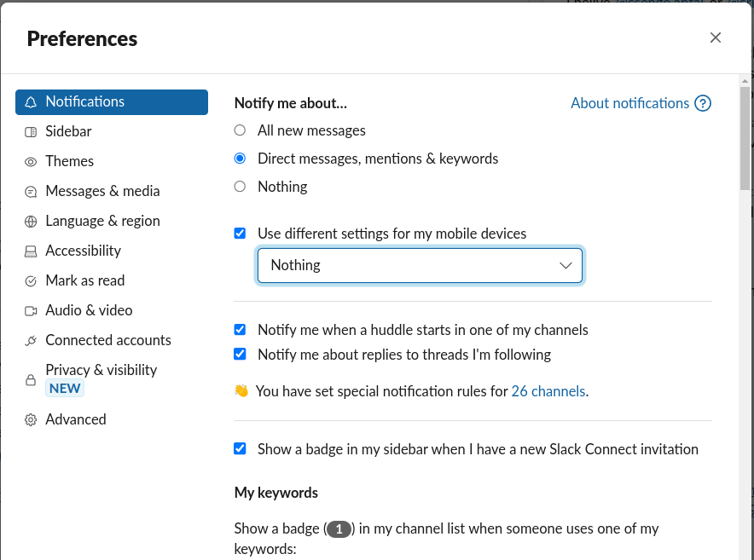Image resolution: width=754 pixels, height=560 pixels.
Task: Select Direct messages, mentions & keywords radio
Action: (x=240, y=159)
